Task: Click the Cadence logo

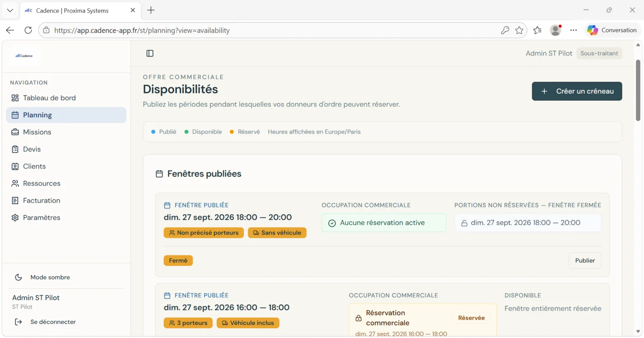Action: point(24,56)
